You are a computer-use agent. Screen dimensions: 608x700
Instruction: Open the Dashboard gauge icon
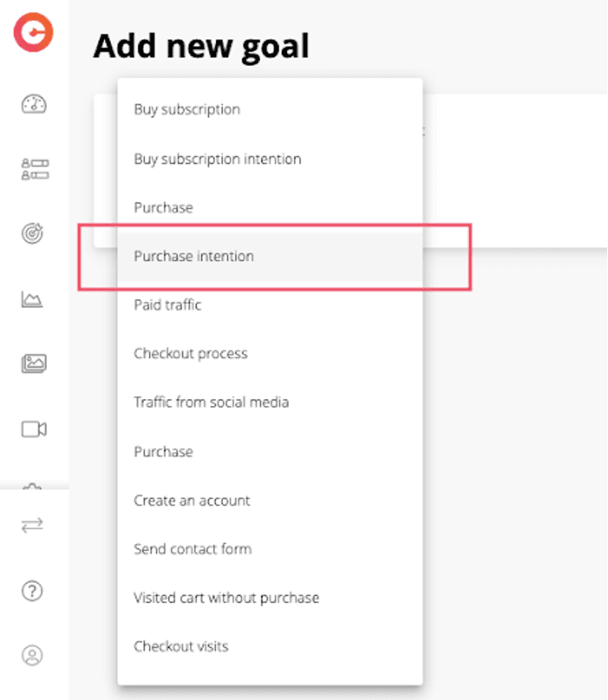pos(34,104)
